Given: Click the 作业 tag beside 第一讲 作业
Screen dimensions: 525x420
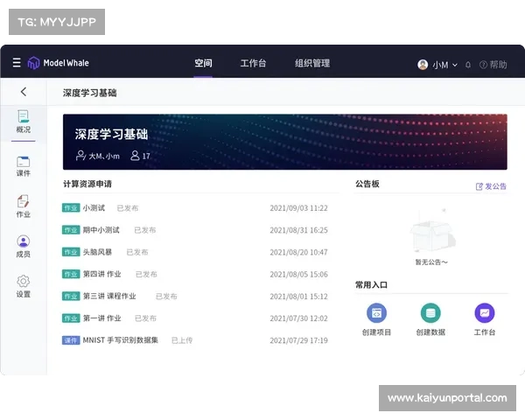Looking at the screenshot, I should coord(71,318).
